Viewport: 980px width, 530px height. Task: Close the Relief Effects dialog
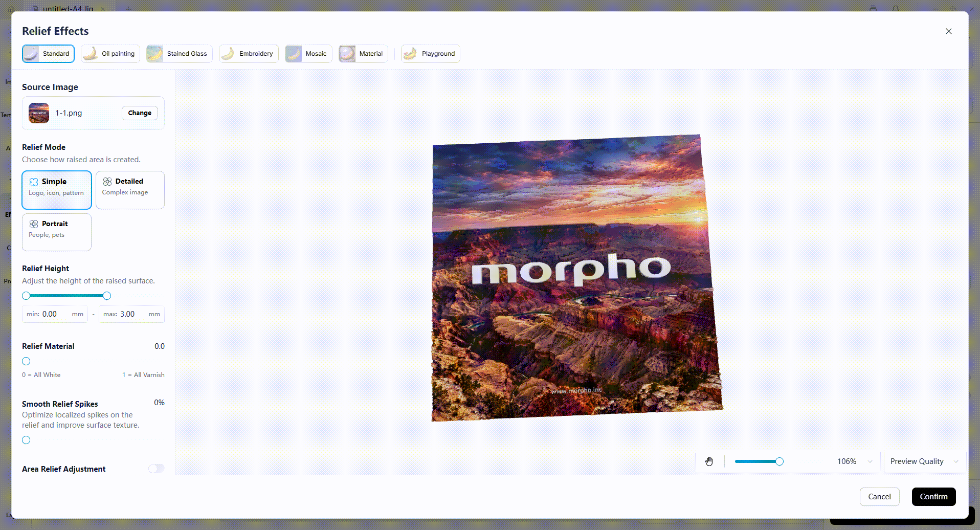[949, 31]
